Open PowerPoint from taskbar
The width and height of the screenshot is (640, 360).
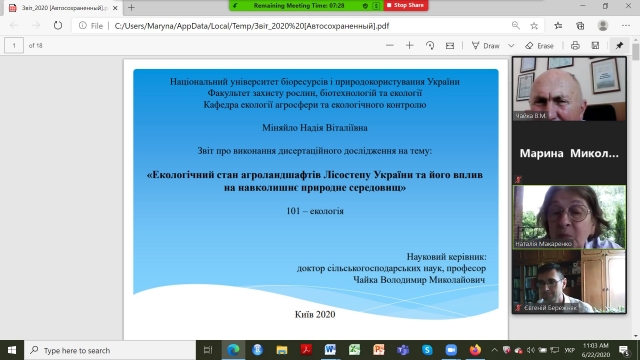(379, 350)
